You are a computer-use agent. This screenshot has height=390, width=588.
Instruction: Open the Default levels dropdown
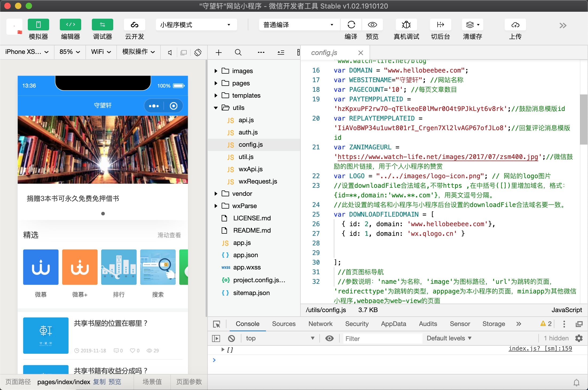pos(449,338)
